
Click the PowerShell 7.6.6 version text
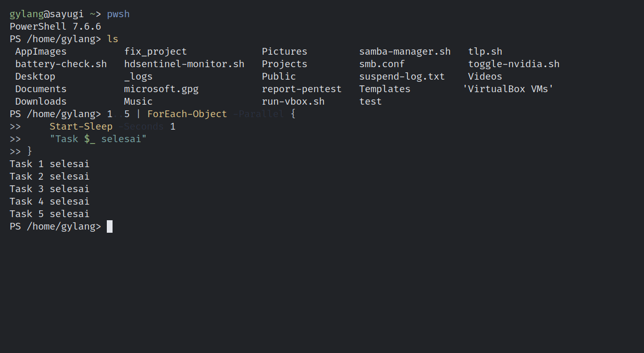pos(55,27)
